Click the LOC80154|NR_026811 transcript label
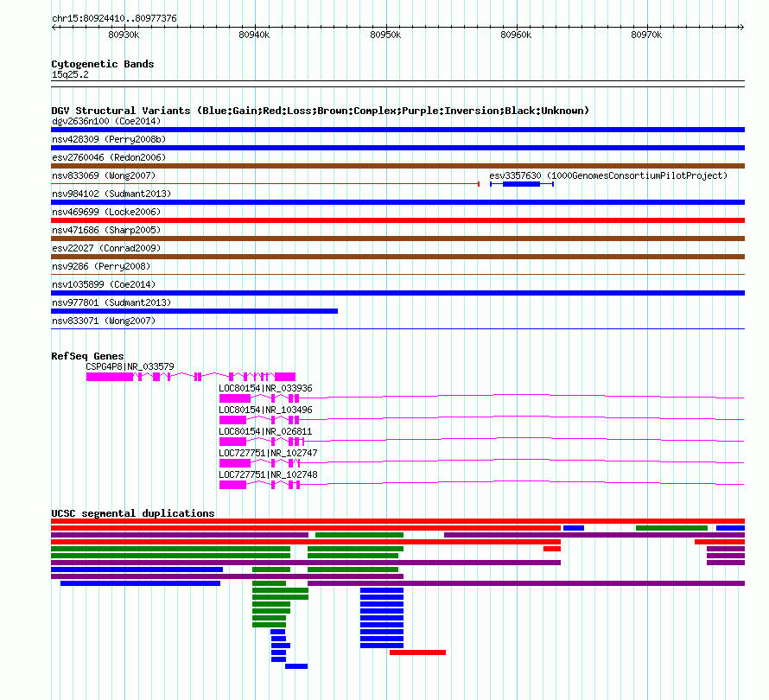The width and height of the screenshot is (769, 700). coord(265,431)
